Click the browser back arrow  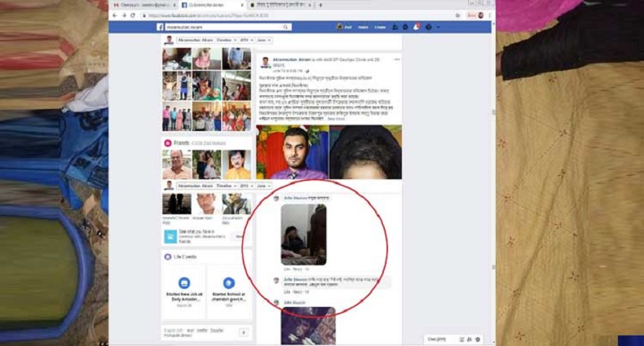(x=114, y=15)
